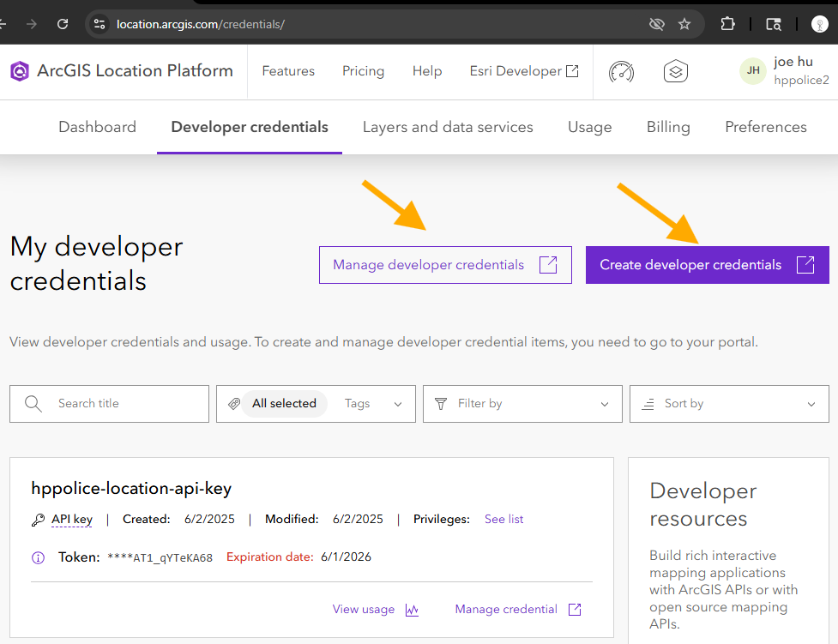Click the hppolice-location-api-key credential title
This screenshot has width=838, height=644.
(x=131, y=489)
